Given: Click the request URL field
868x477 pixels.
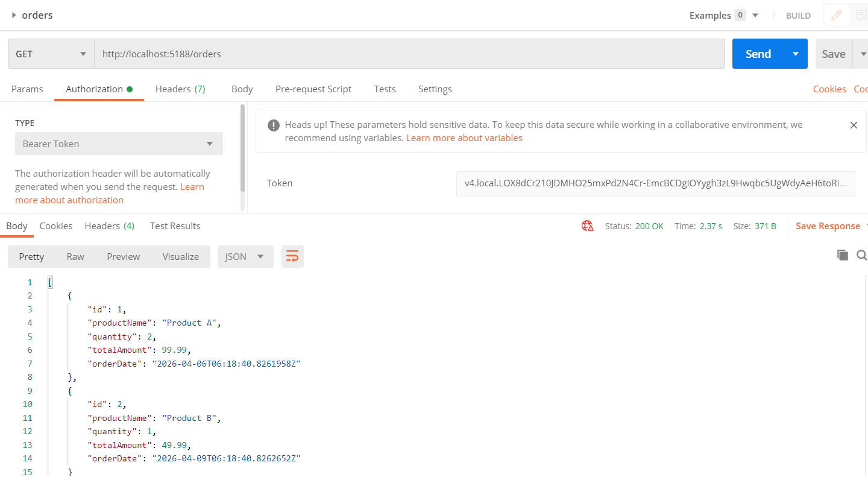Looking at the screenshot, I should click(409, 54).
